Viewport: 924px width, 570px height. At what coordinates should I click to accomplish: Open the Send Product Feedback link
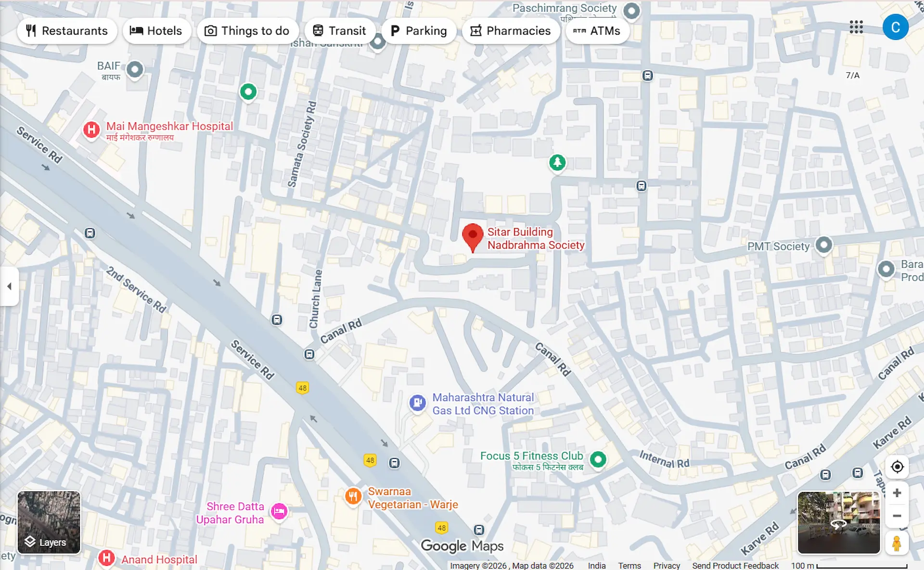[x=735, y=566]
